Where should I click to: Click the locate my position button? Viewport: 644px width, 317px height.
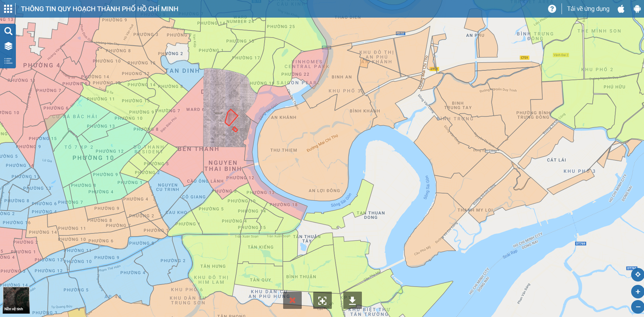[x=638, y=274]
